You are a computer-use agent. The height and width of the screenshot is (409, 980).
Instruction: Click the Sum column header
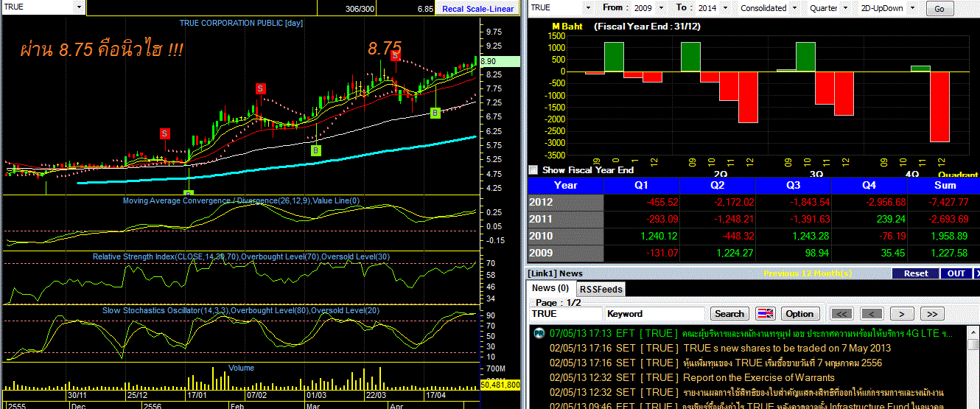click(x=944, y=185)
